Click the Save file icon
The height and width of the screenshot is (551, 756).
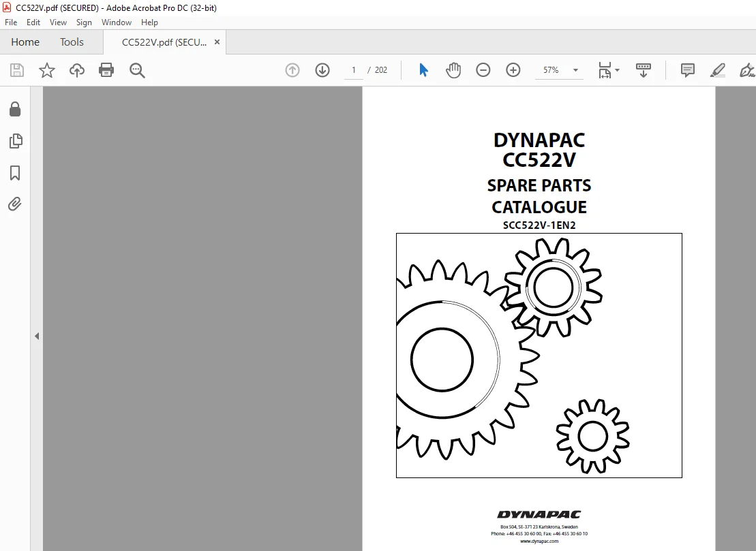pos(17,70)
